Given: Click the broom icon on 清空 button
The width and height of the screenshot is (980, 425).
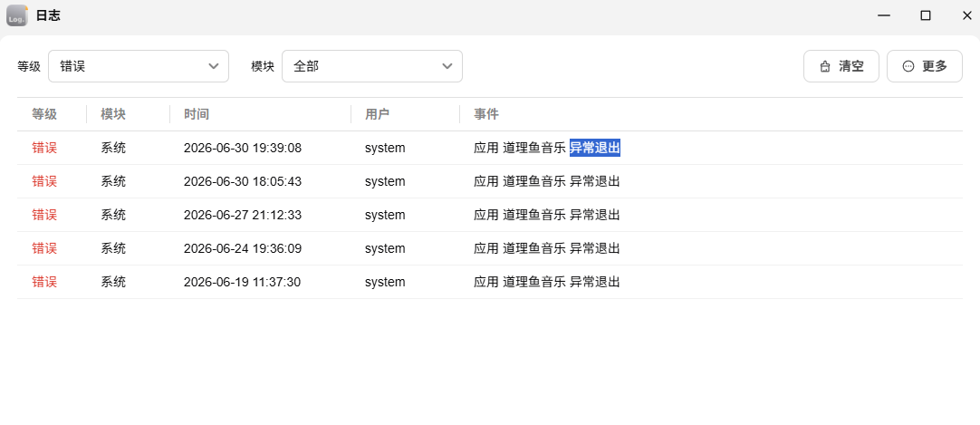Looking at the screenshot, I should 825,66.
